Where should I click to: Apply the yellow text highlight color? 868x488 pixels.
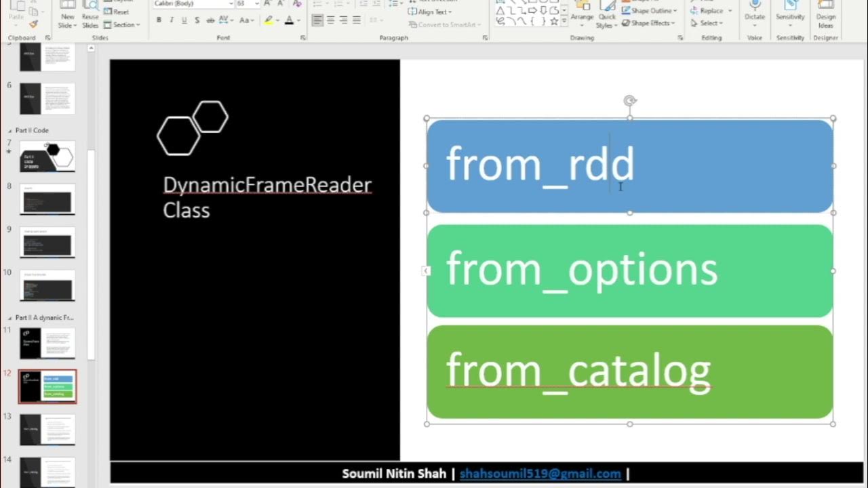tap(268, 20)
